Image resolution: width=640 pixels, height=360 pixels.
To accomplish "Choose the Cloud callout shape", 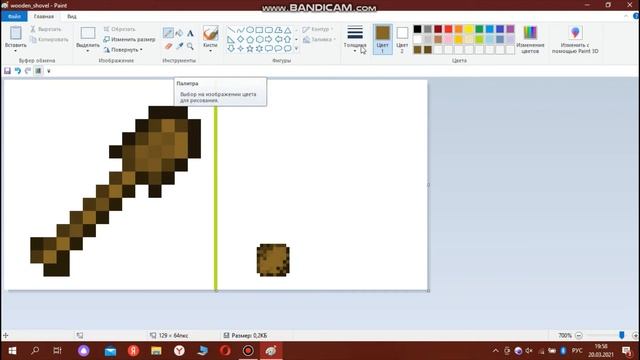I will [x=288, y=49].
